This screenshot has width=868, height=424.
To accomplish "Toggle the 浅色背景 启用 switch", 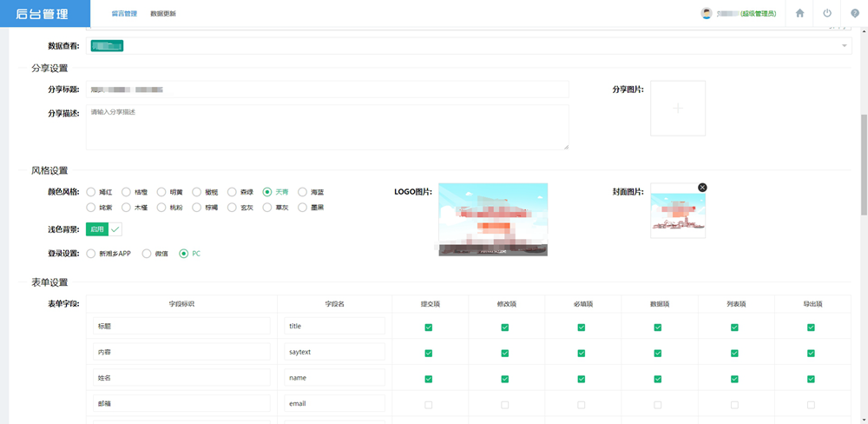I will coord(104,229).
